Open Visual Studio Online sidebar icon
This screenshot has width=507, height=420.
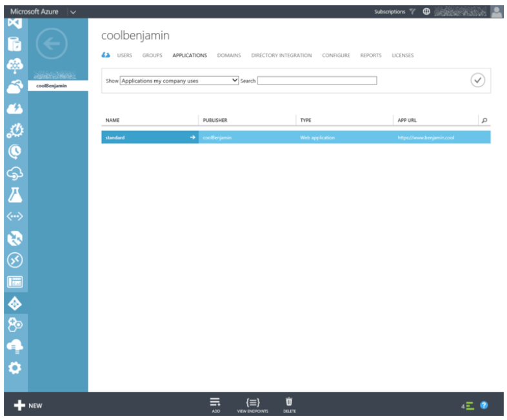pos(15,23)
